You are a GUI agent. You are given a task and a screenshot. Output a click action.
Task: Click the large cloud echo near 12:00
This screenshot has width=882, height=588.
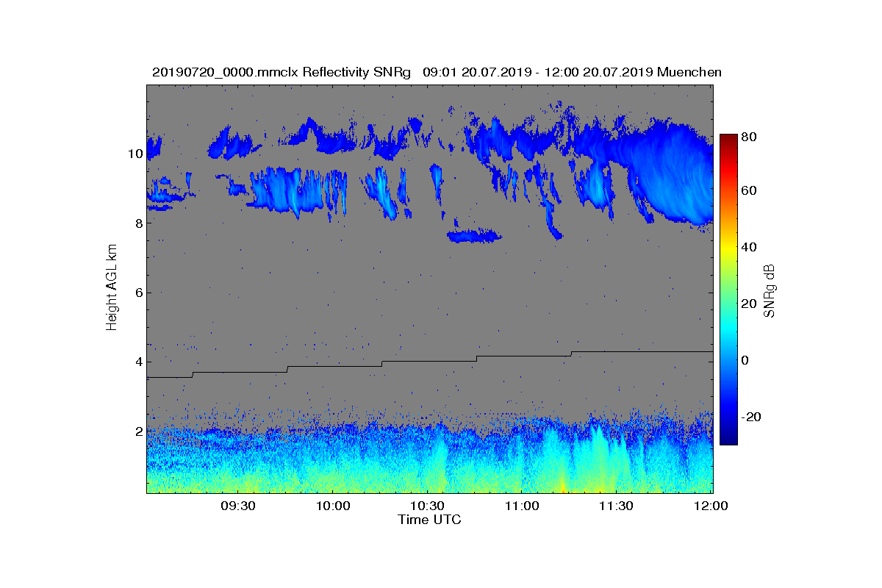pyautogui.click(x=673, y=173)
